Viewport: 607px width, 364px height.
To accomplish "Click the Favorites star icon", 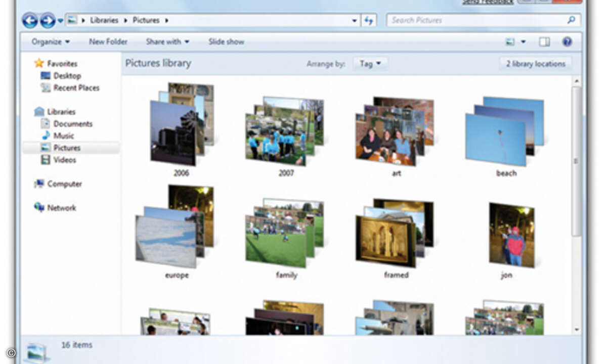I will pos(39,63).
